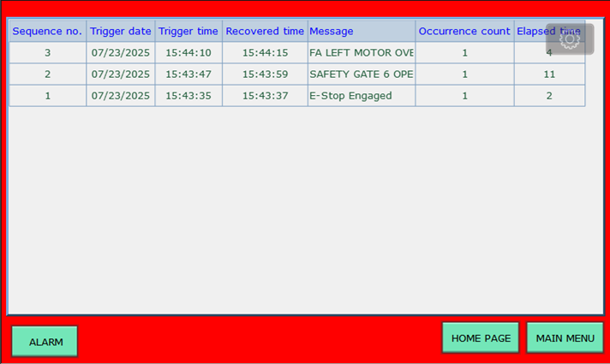
Task: Click elapsed time value 11
Action: click(x=549, y=75)
